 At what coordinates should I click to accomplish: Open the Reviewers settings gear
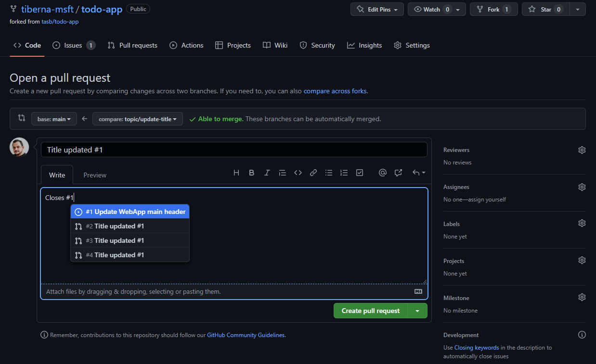pos(582,150)
